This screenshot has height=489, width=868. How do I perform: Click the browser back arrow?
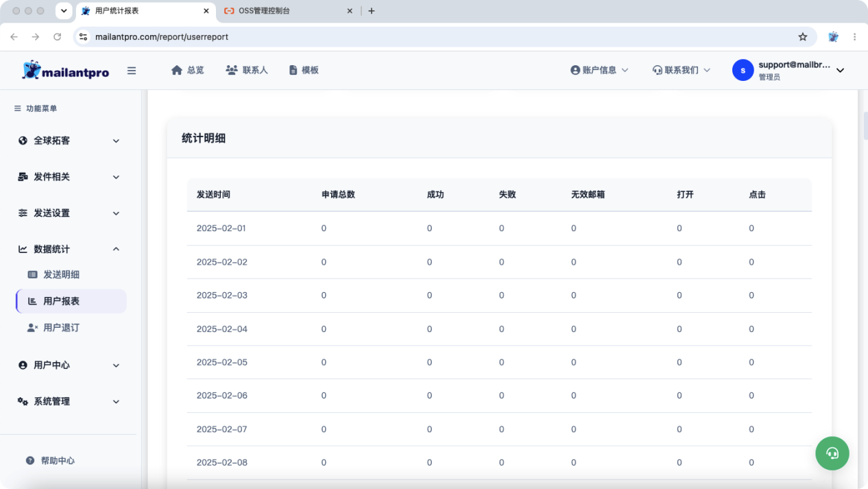[x=14, y=37]
